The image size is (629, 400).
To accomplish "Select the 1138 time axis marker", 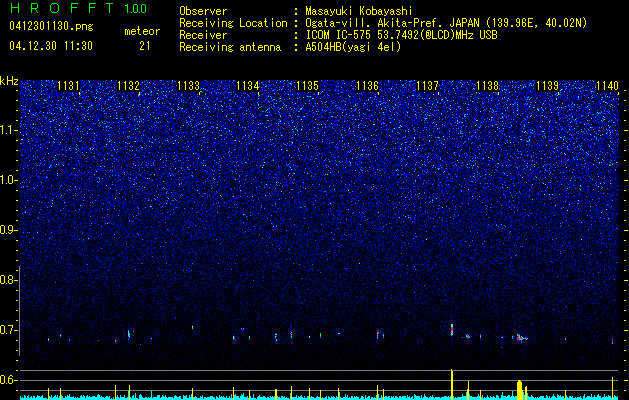I will (487, 86).
